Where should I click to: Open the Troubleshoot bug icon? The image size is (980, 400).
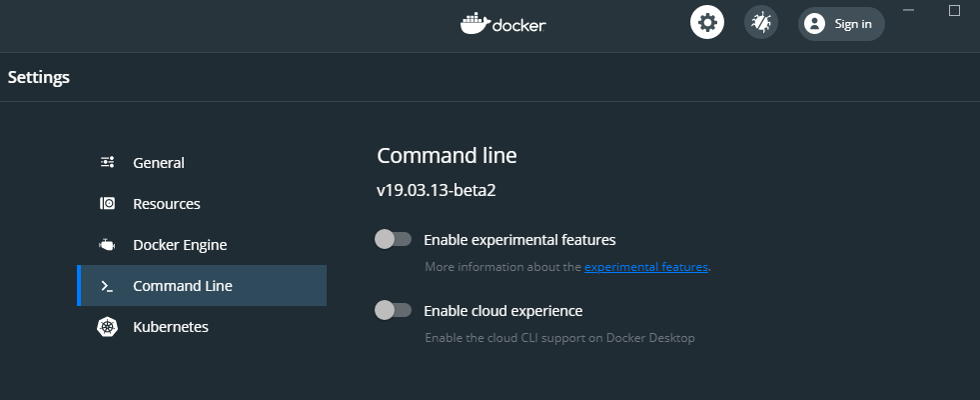click(x=760, y=23)
